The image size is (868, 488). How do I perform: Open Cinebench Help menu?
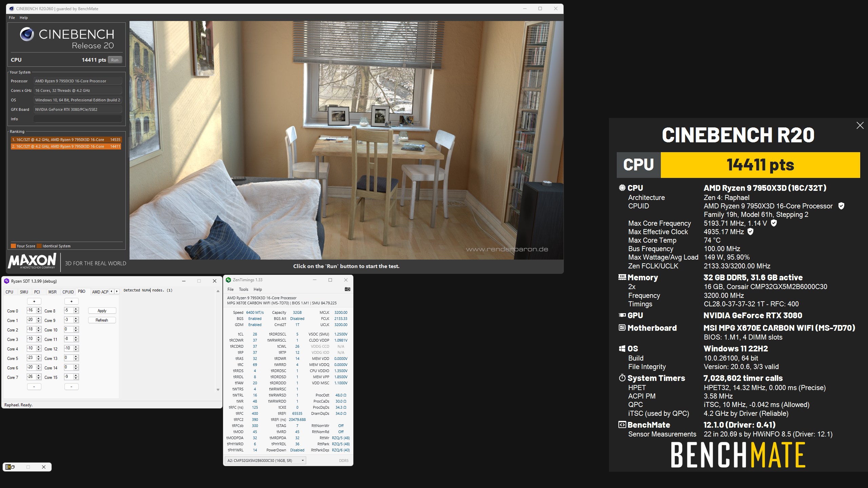point(24,18)
